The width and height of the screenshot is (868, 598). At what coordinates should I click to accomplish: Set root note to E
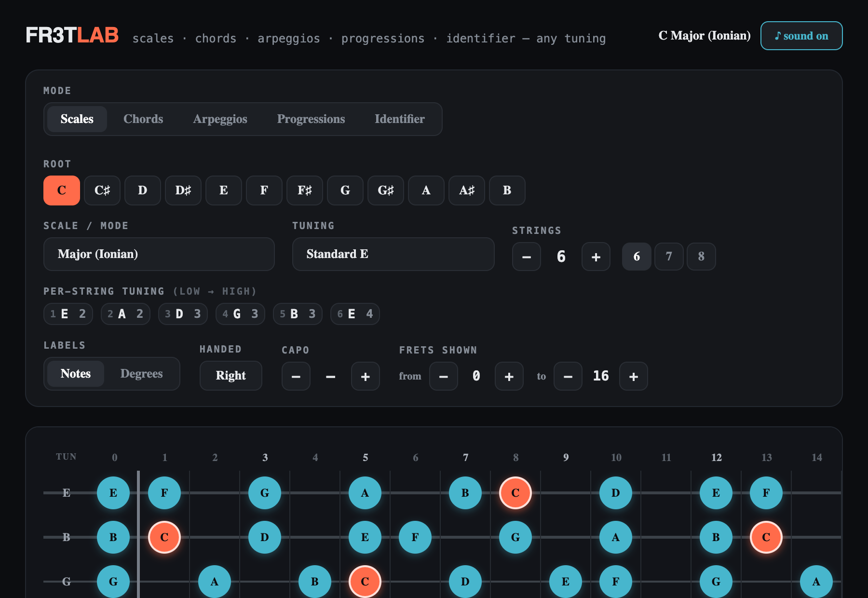point(224,190)
